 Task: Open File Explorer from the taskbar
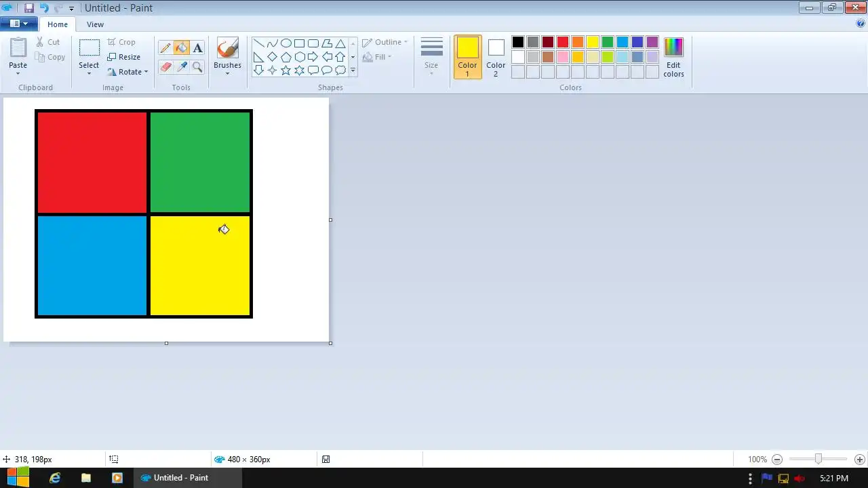coord(86,478)
